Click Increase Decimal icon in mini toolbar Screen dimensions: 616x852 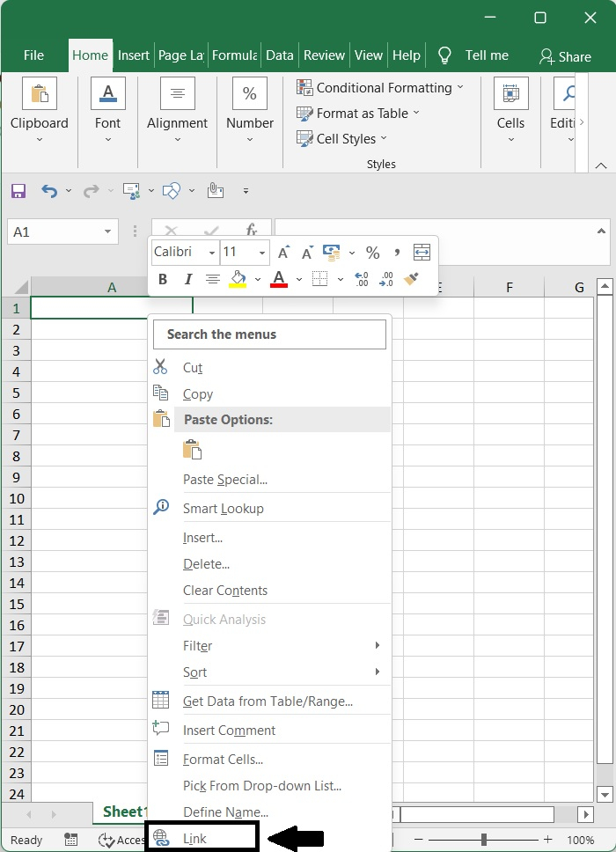click(x=361, y=279)
